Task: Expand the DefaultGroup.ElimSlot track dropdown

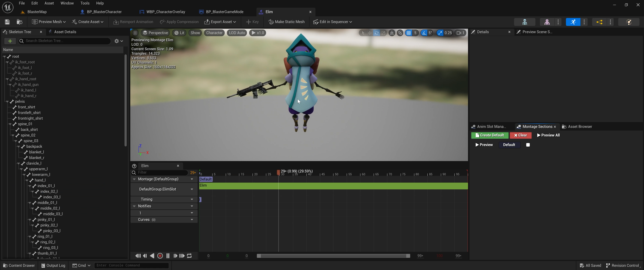Action: point(192,189)
